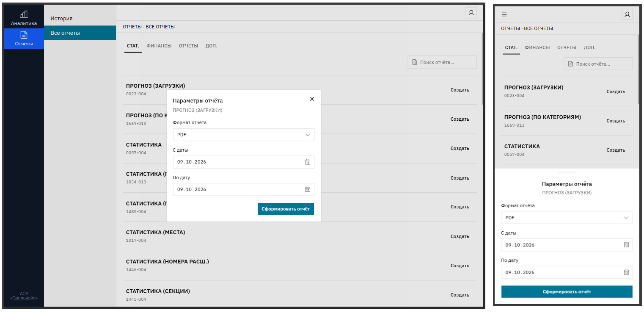Click Создать for СТАТИСТИКА (НОМЕРА РАСШ.) row

pyautogui.click(x=460, y=266)
